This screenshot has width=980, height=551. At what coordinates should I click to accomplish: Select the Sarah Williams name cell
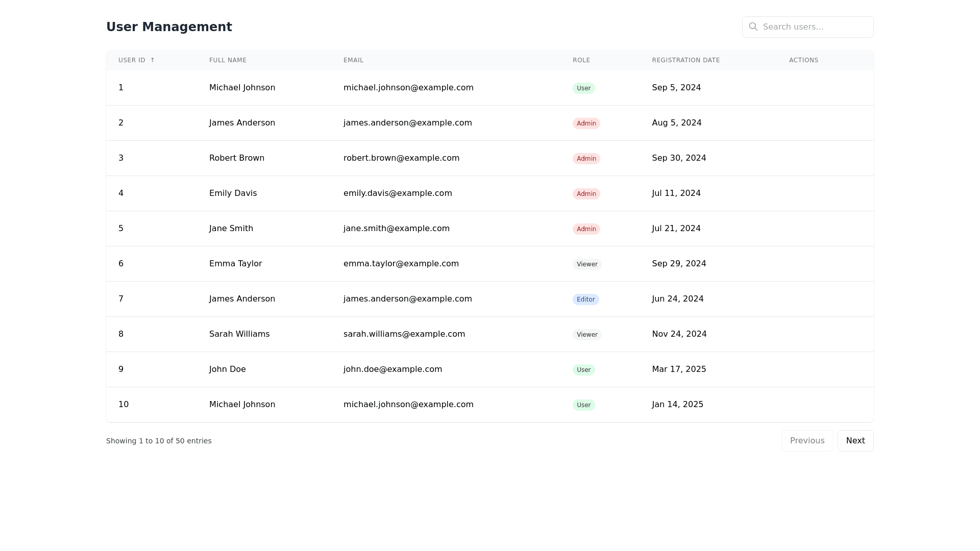239,334
